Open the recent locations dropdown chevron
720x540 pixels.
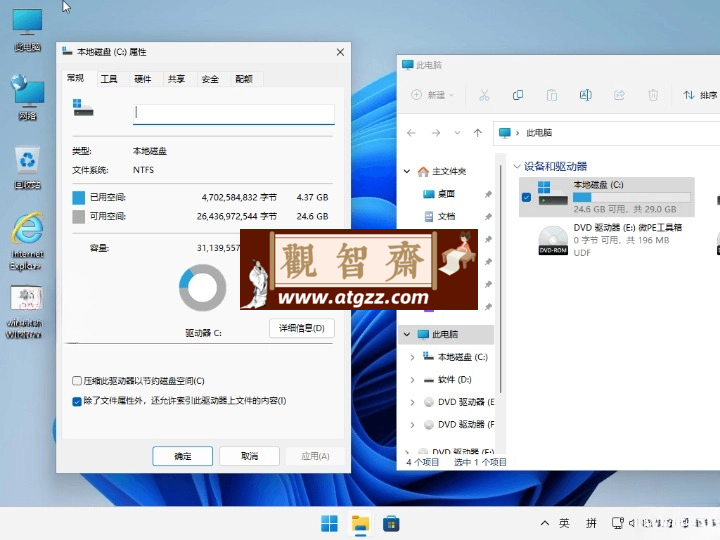[457, 133]
